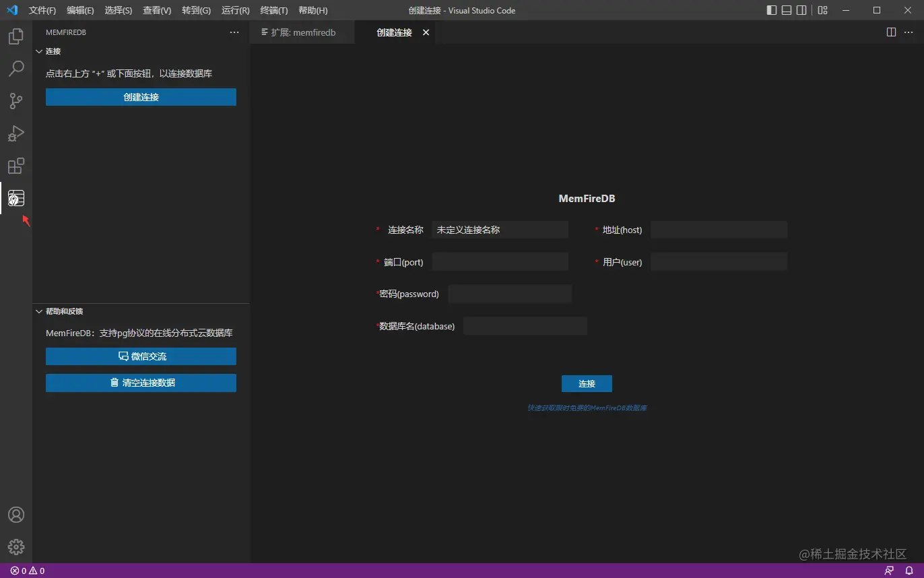Screen dimensions: 924x578
Task: Focus the 端口(port) input field
Action: click(500, 262)
